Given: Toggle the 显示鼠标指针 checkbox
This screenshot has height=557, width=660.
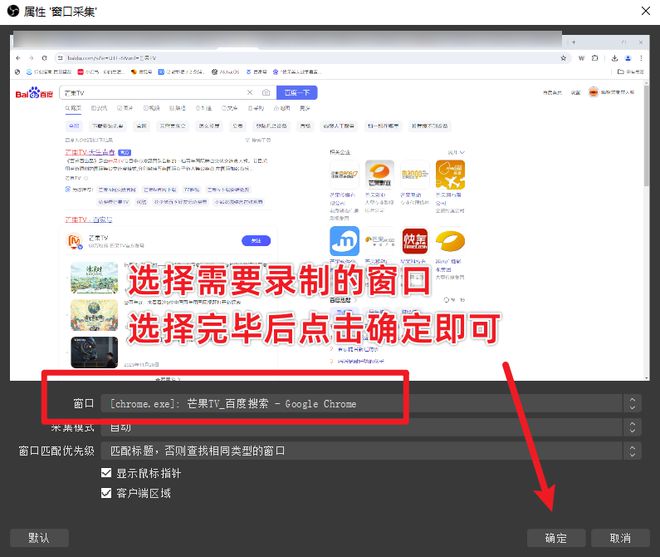Looking at the screenshot, I should [106, 473].
